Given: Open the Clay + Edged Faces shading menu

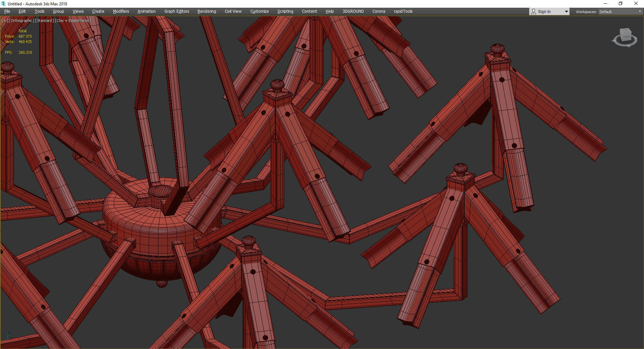Looking at the screenshot, I should (73, 20).
